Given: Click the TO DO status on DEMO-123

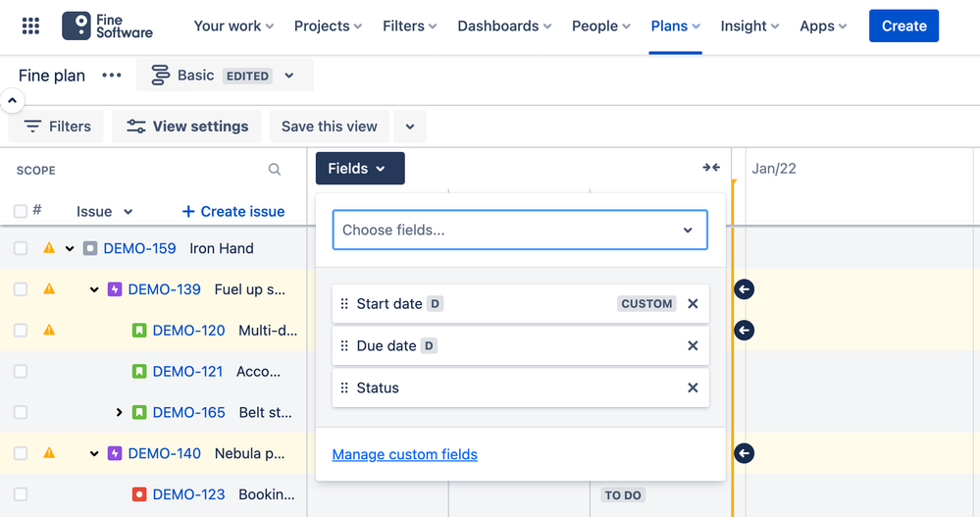Looking at the screenshot, I should click(623, 495).
